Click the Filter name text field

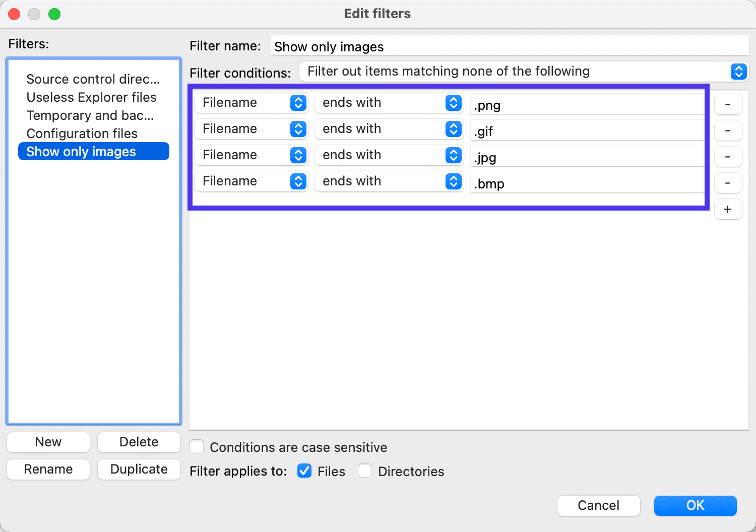(x=509, y=46)
